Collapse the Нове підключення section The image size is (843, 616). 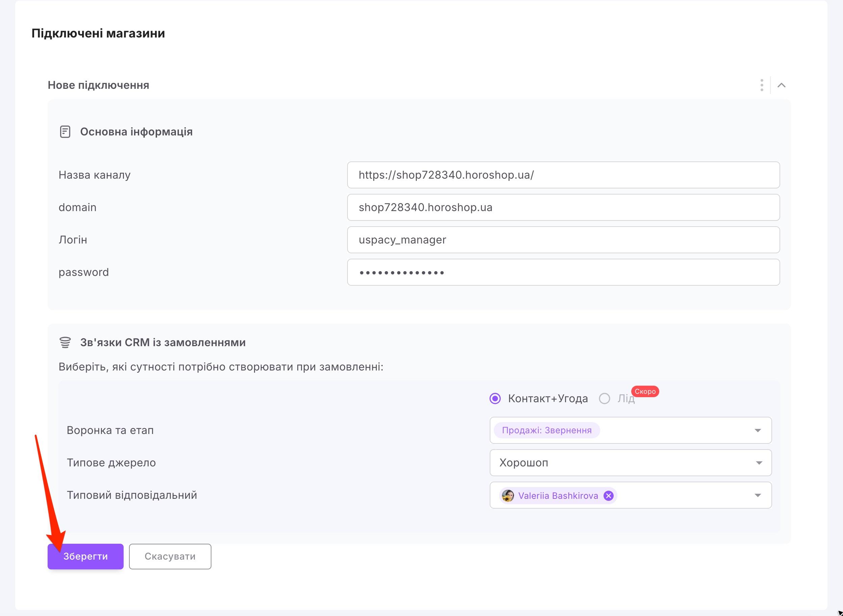[x=782, y=85]
